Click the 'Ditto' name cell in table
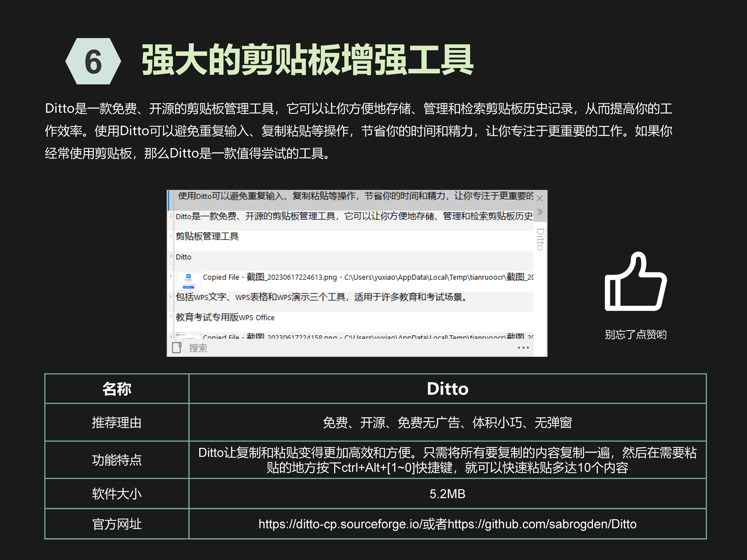The image size is (747, 560). pos(447,389)
